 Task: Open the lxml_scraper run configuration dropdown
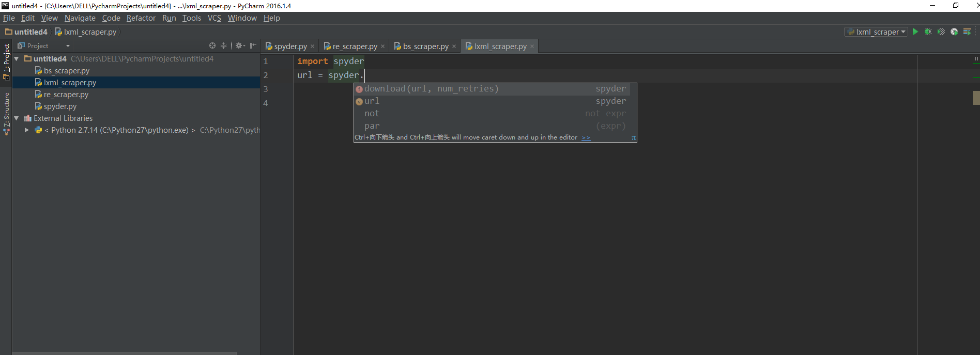pyautogui.click(x=876, y=32)
